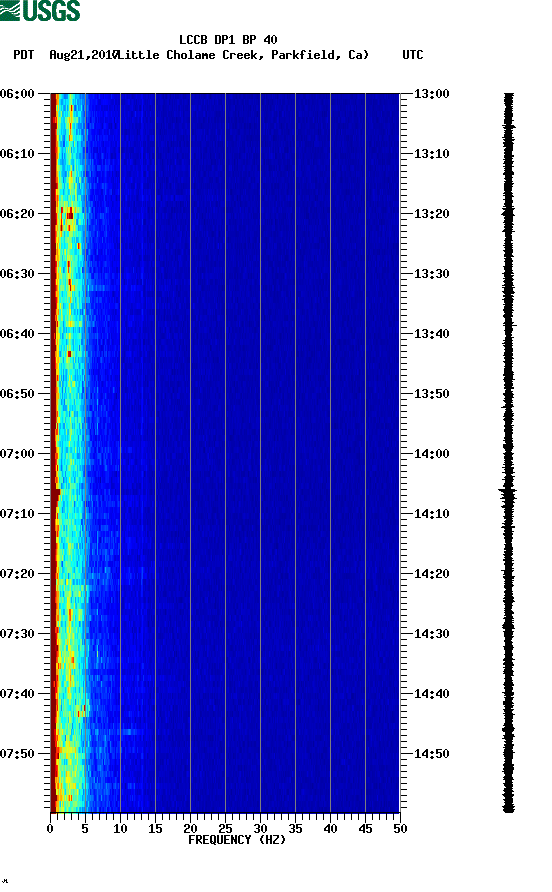Click the 14:00 UTC time label
The width and height of the screenshot is (552, 892).
431,453
